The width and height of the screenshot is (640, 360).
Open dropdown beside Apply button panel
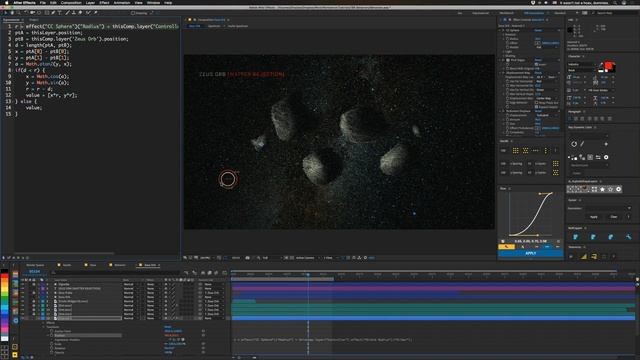coord(608,208)
